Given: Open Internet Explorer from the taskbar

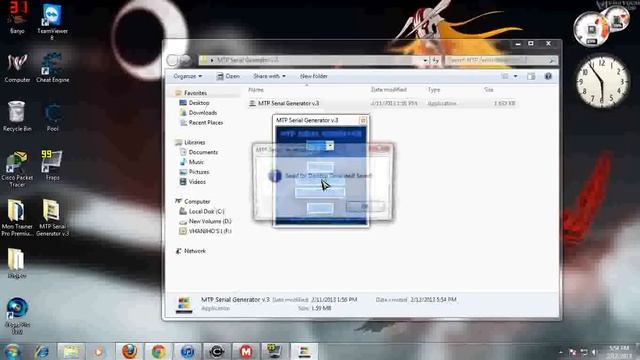Looking at the screenshot, I should (42, 352).
